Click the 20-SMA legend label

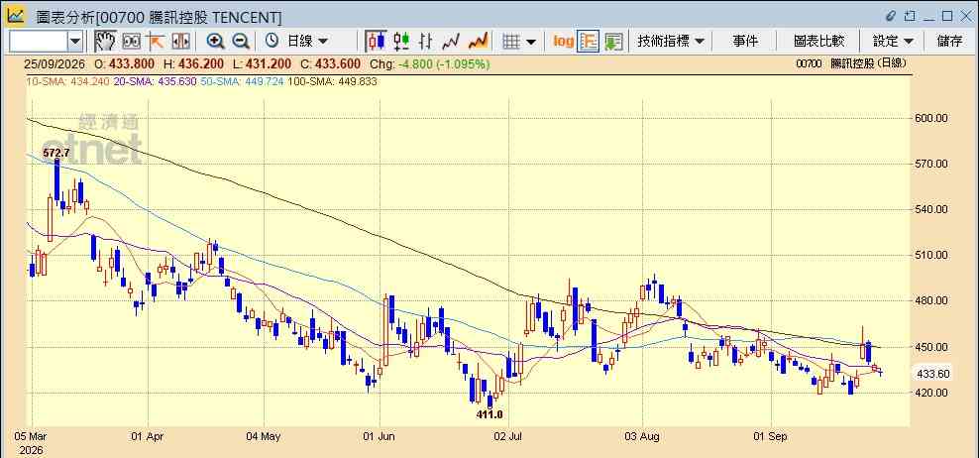point(155,81)
